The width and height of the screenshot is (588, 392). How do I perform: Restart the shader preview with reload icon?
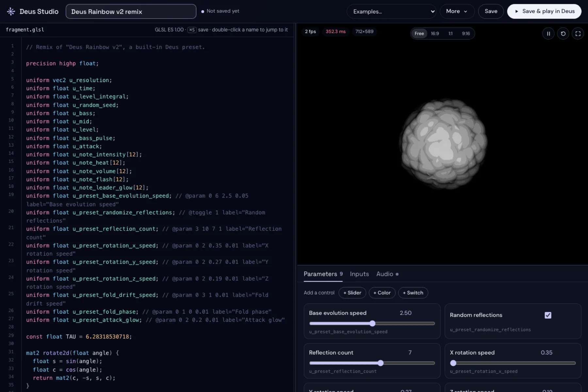coord(563,34)
